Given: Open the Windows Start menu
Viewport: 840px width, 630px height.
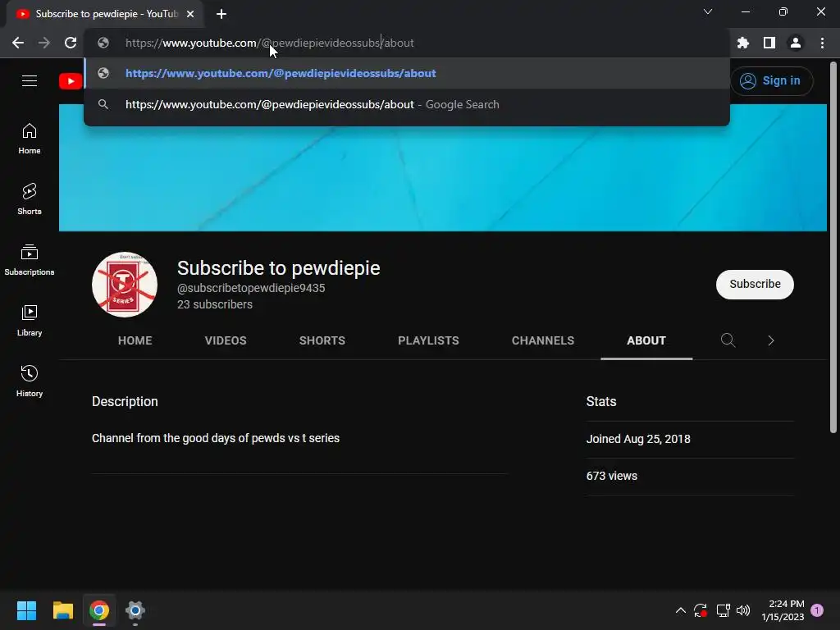Looking at the screenshot, I should (26, 610).
